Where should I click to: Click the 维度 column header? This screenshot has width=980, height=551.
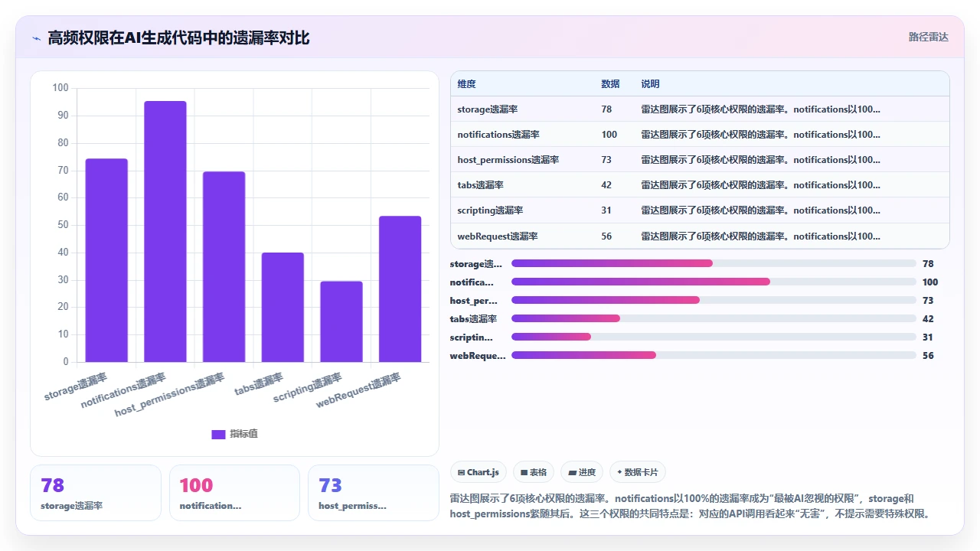click(466, 84)
